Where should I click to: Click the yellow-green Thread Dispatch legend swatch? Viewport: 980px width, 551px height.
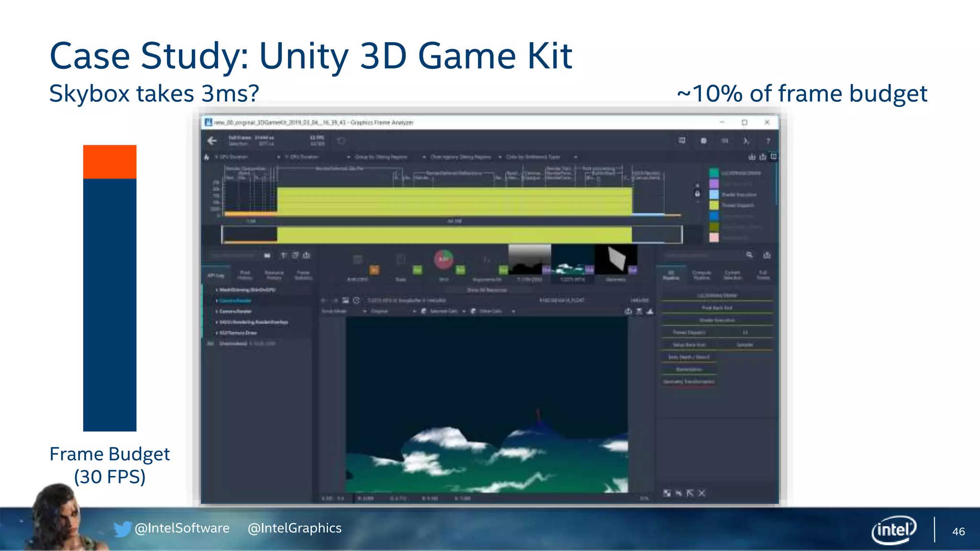[x=714, y=205]
